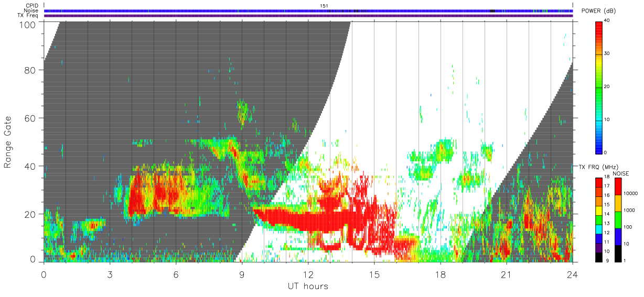Click x-axis tick label '21'
The image size is (644, 297).
(x=506, y=274)
